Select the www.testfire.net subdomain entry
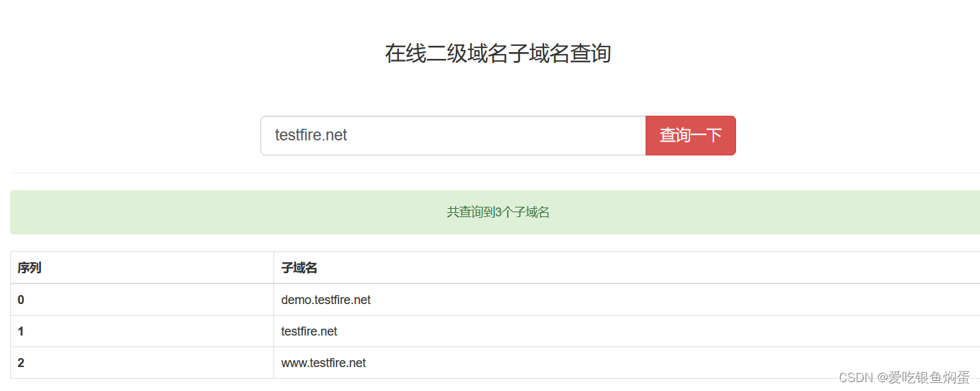 (323, 363)
